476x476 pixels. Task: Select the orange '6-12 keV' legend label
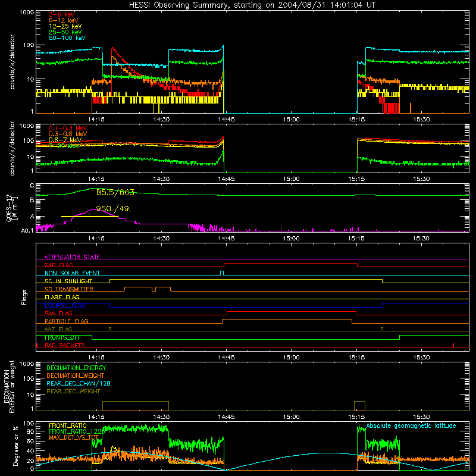(x=63, y=20)
